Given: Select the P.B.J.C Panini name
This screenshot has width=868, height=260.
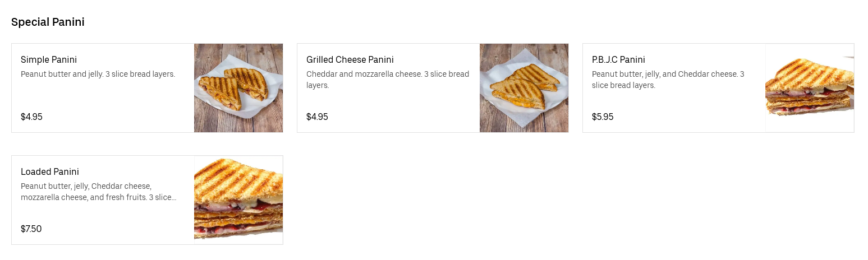Looking at the screenshot, I should tap(618, 59).
